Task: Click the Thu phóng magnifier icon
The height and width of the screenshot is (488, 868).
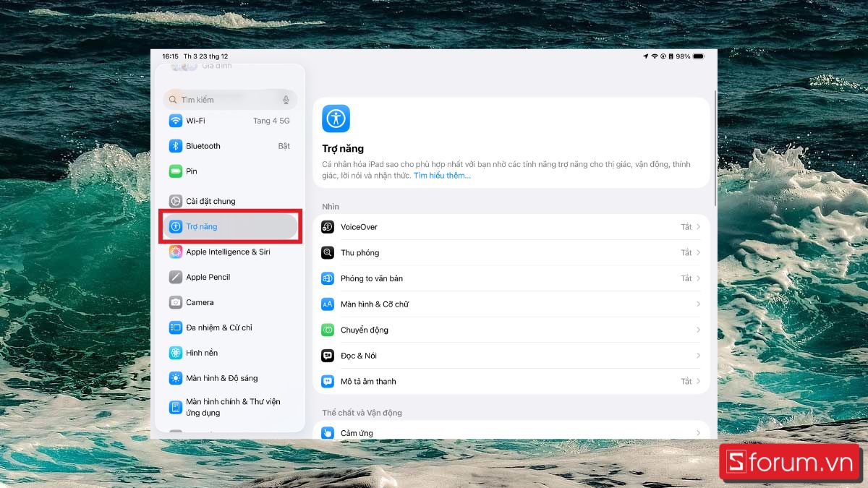Action: coord(328,253)
